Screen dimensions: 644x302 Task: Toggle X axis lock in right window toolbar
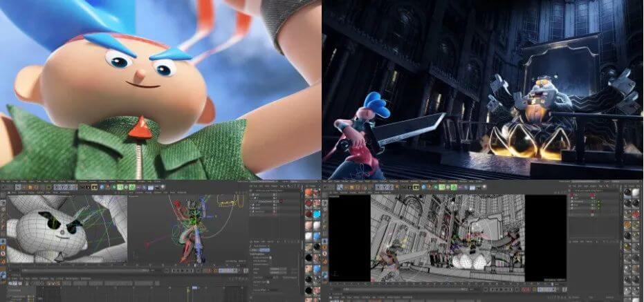point(378,187)
